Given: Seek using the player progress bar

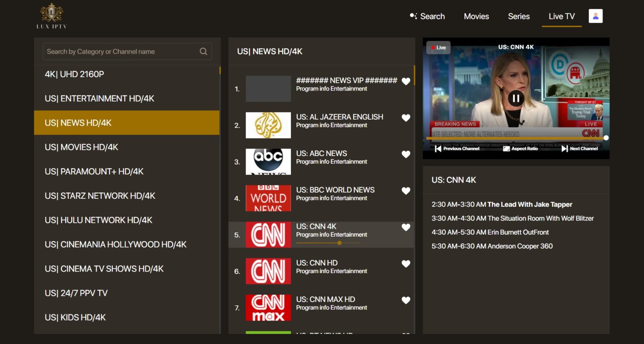Looking at the screenshot, I should 516,138.
